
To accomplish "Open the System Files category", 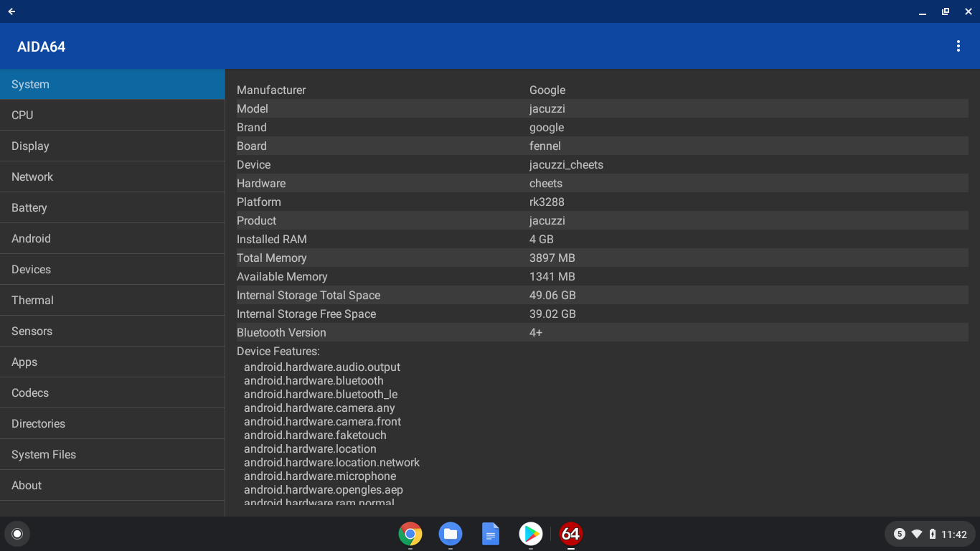I will point(113,454).
